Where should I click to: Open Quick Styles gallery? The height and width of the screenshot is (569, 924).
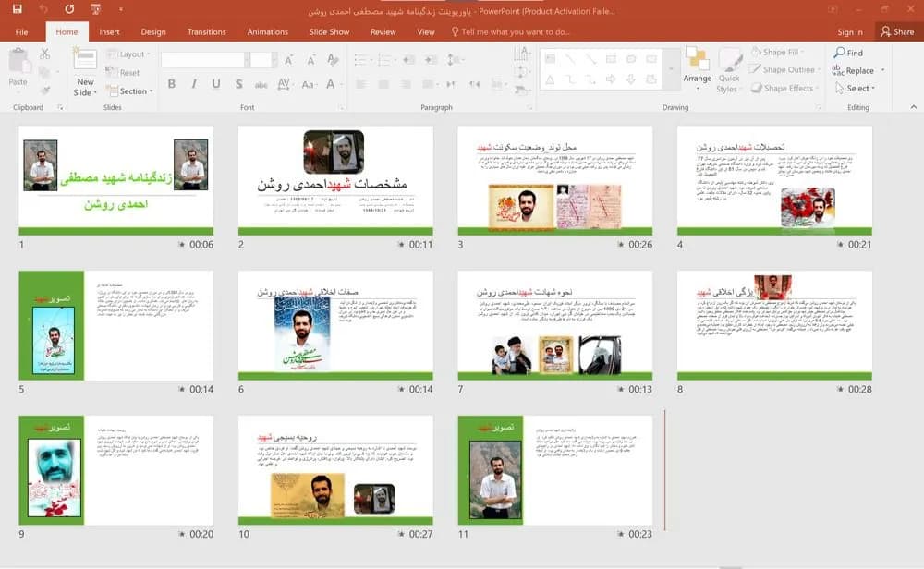(x=729, y=71)
